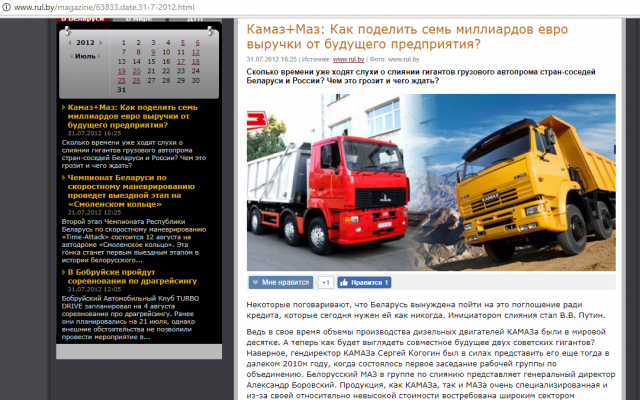The image size is (640, 400).
Task: Open calendar date 18
Action: coord(196,62)
